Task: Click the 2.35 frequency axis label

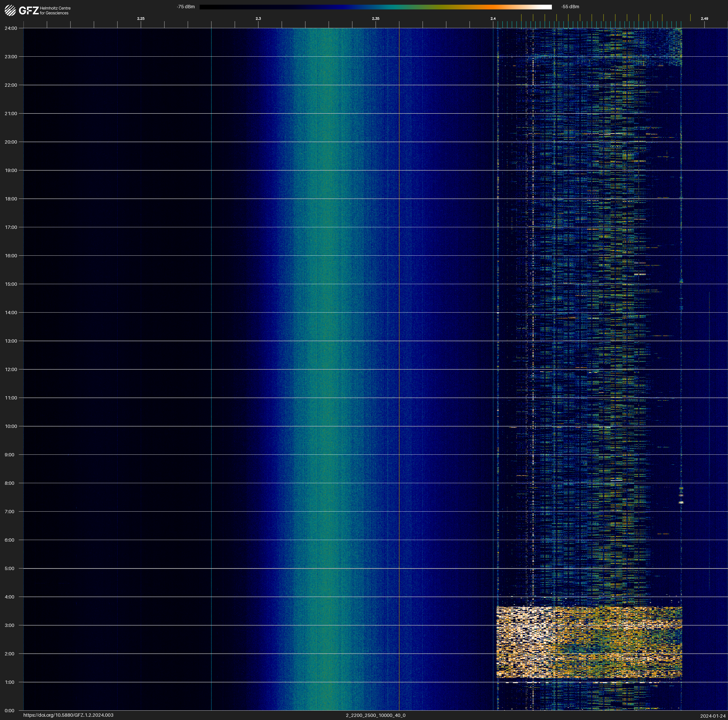Action: coord(375,19)
